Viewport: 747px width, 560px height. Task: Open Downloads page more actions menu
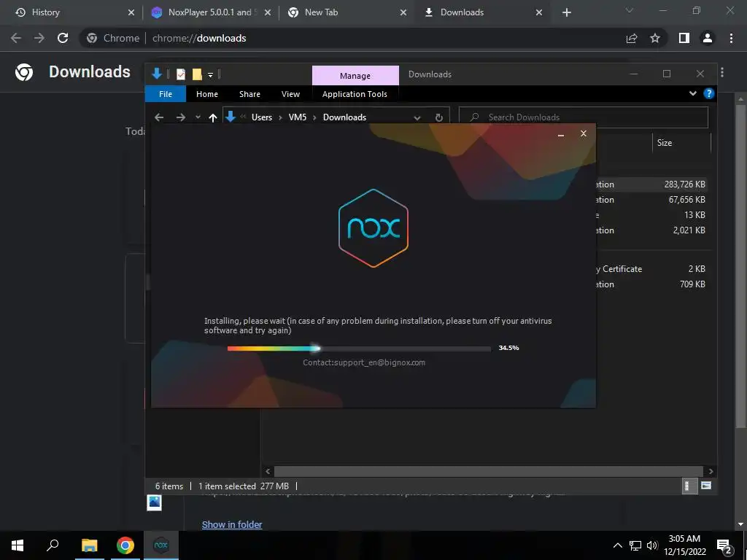point(722,72)
